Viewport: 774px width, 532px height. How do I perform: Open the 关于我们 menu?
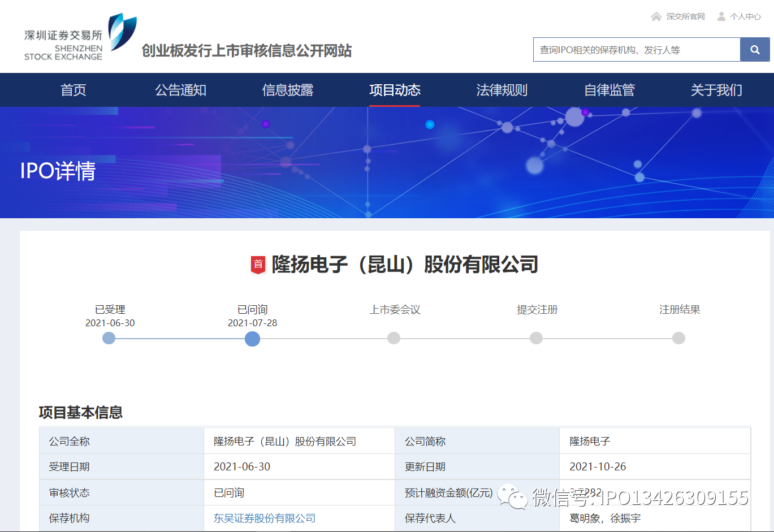coord(716,90)
